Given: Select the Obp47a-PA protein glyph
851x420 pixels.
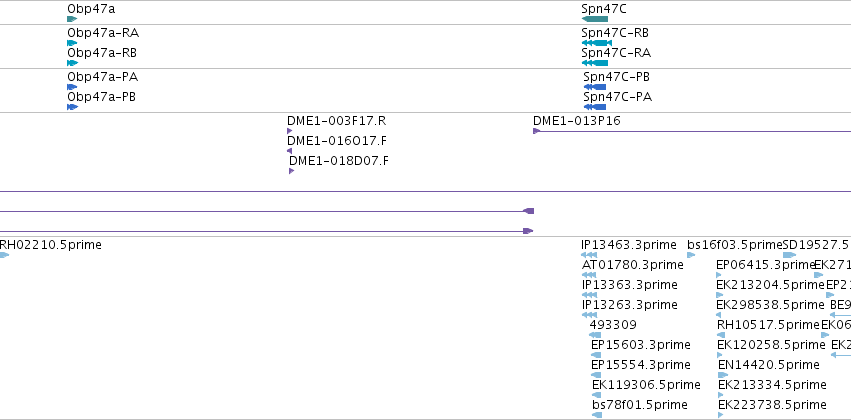Looking at the screenshot, I should point(72,87).
